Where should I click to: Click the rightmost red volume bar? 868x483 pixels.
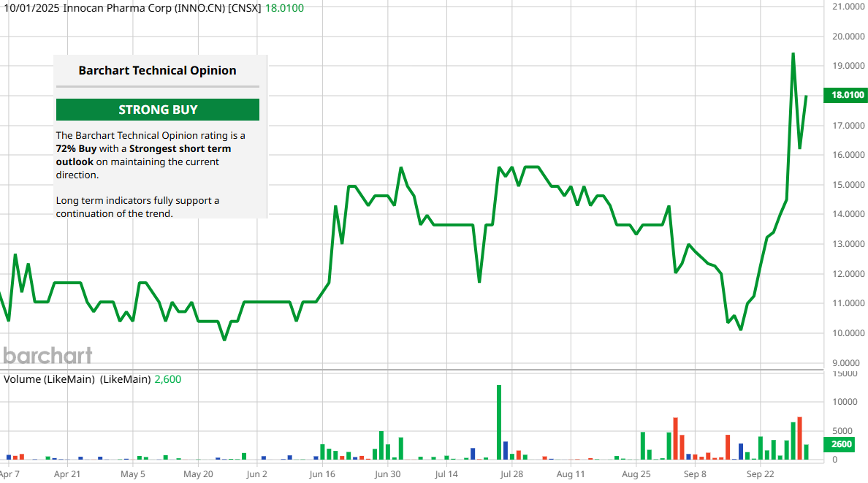coord(800,438)
